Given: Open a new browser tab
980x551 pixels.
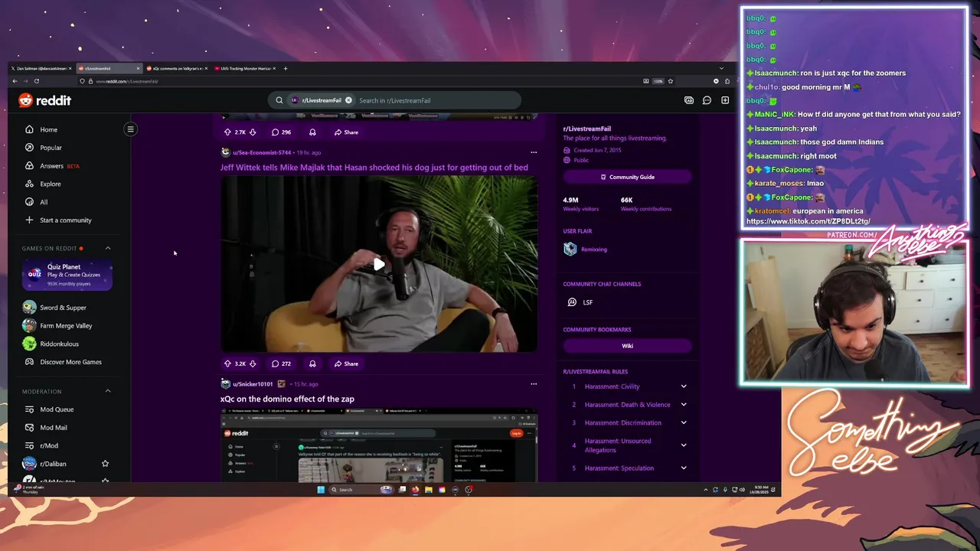Looking at the screenshot, I should (286, 69).
